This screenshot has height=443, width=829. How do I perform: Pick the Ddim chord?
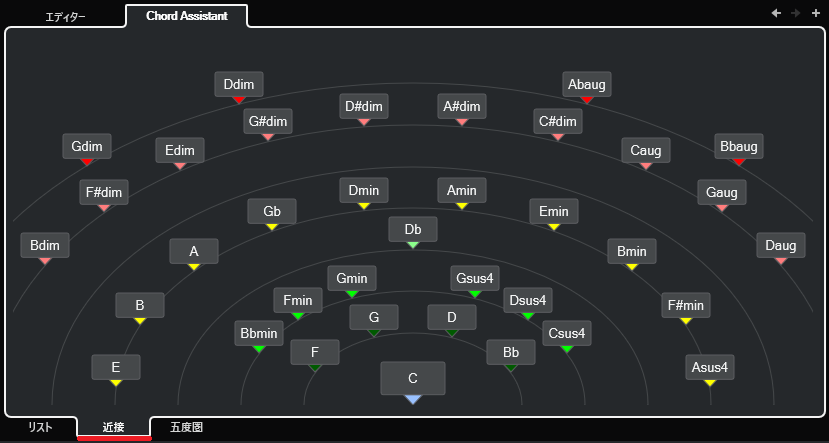point(239,84)
